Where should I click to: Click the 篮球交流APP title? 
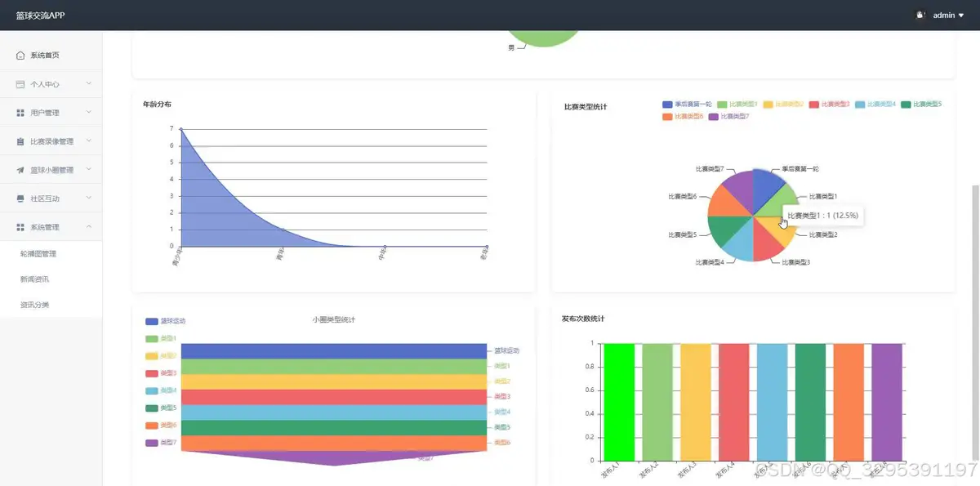[40, 16]
